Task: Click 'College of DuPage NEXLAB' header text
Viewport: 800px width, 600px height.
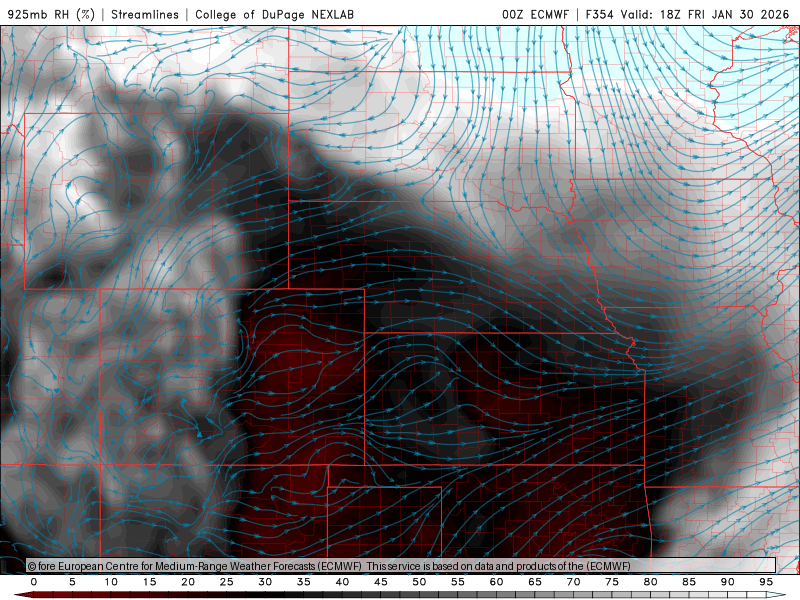Action: pyautogui.click(x=274, y=14)
